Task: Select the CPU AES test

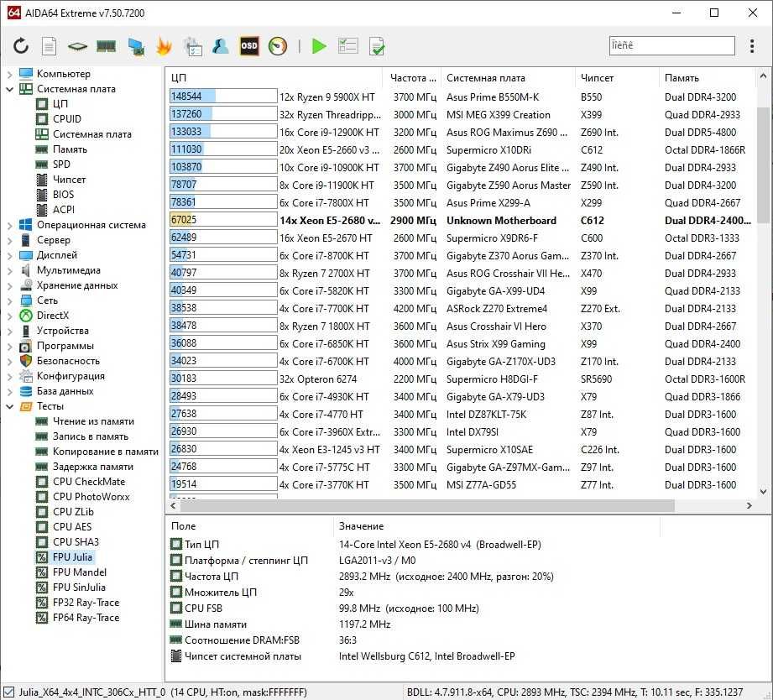Action: pos(72,527)
